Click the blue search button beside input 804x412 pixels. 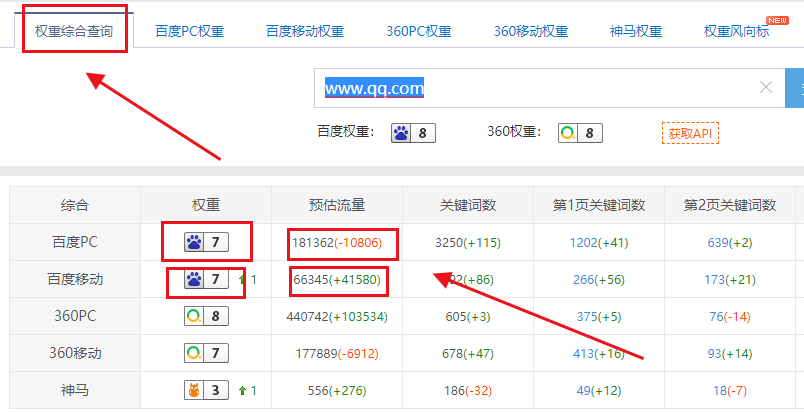[795, 88]
